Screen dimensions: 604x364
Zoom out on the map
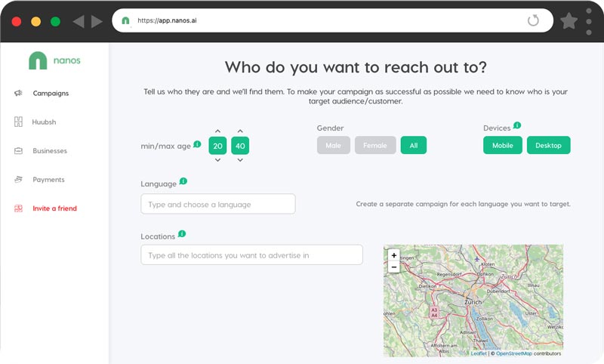point(393,267)
